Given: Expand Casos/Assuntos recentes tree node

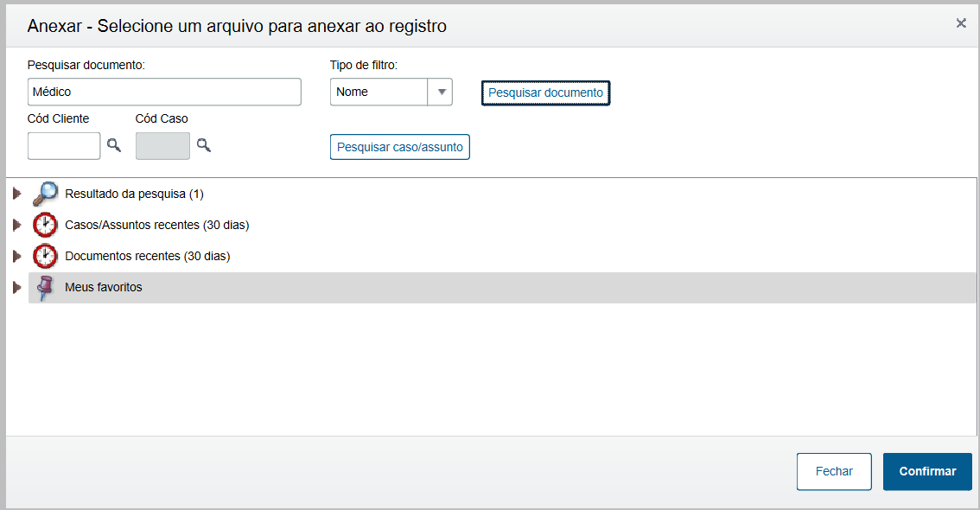Looking at the screenshot, I should pyautogui.click(x=16, y=225).
